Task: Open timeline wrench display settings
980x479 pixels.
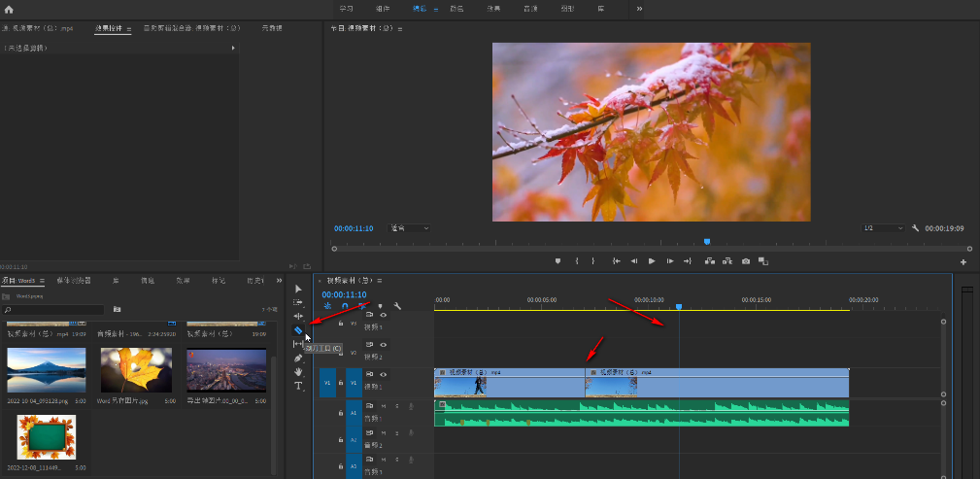Action: pos(397,306)
